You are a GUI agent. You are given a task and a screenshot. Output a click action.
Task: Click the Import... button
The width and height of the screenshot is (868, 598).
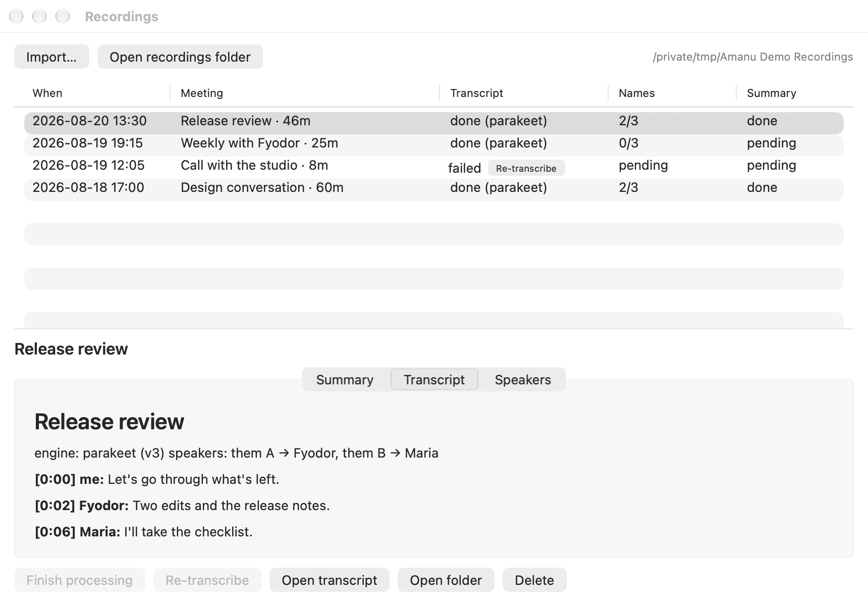tap(51, 57)
